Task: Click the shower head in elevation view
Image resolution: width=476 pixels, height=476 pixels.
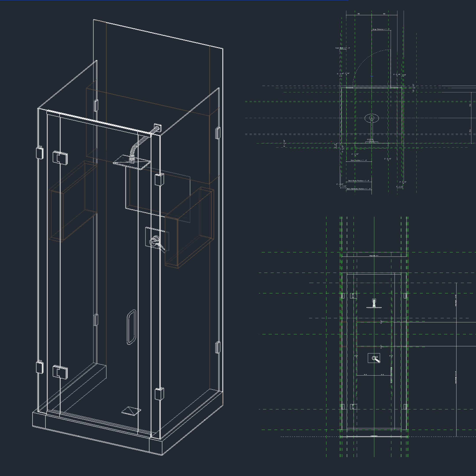Action: click(374, 304)
